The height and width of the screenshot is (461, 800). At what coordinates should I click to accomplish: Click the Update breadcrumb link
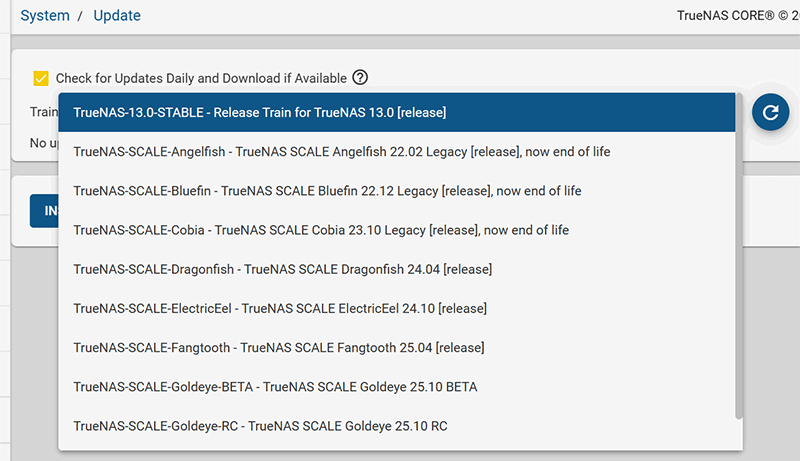[x=119, y=16]
